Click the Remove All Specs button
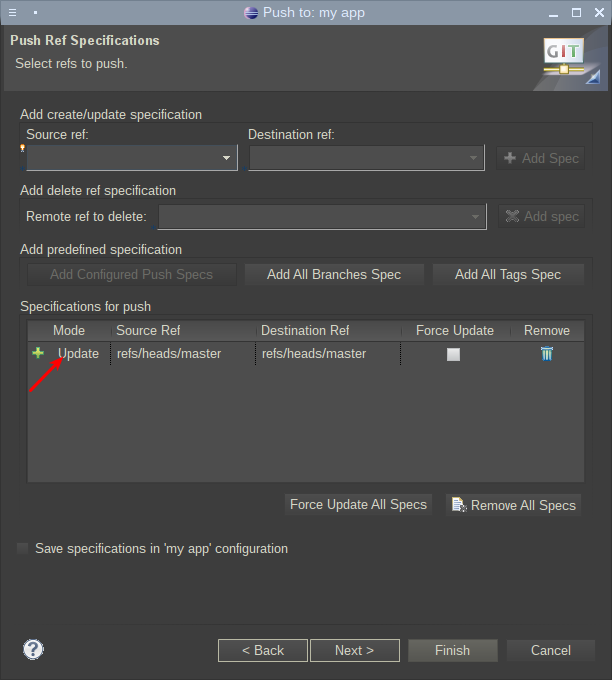This screenshot has height=680, width=612. click(513, 505)
